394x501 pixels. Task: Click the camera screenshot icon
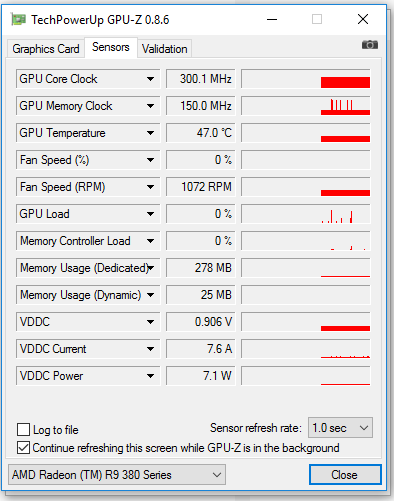[x=370, y=44]
